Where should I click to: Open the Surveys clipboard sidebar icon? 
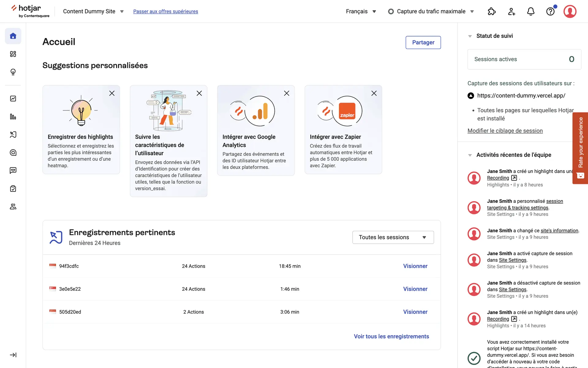[x=13, y=189]
